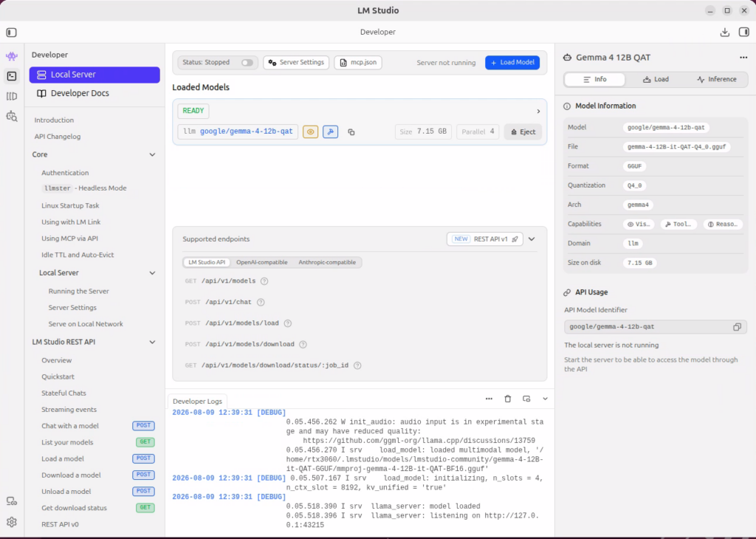Screen dimensions: 756x539
Task: Select the Anthropic-compatible endpoints tab
Action: tap(327, 262)
